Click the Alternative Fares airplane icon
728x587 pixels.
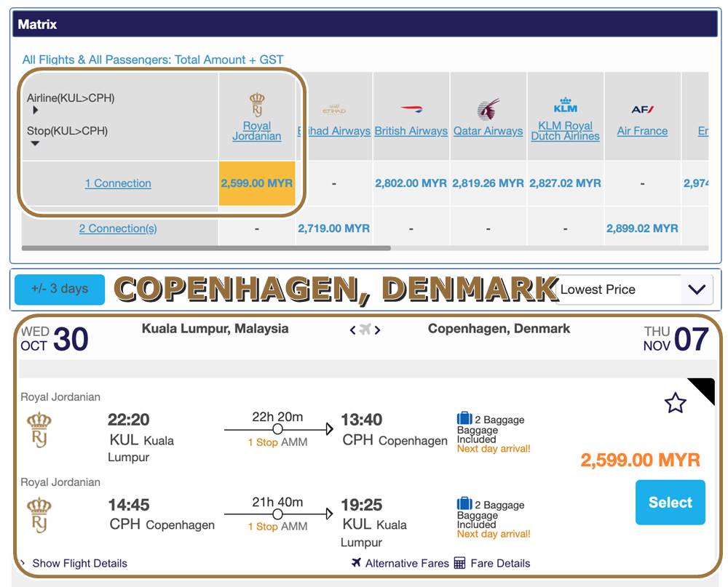(x=356, y=563)
